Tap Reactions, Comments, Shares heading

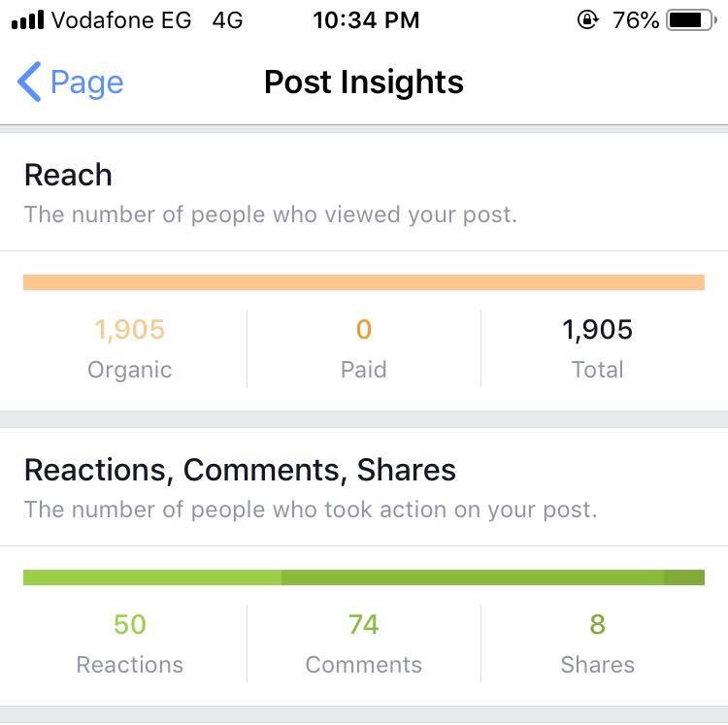tap(240, 470)
